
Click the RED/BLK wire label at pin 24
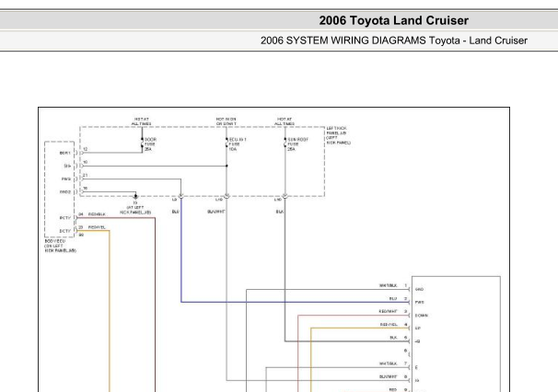click(x=97, y=214)
